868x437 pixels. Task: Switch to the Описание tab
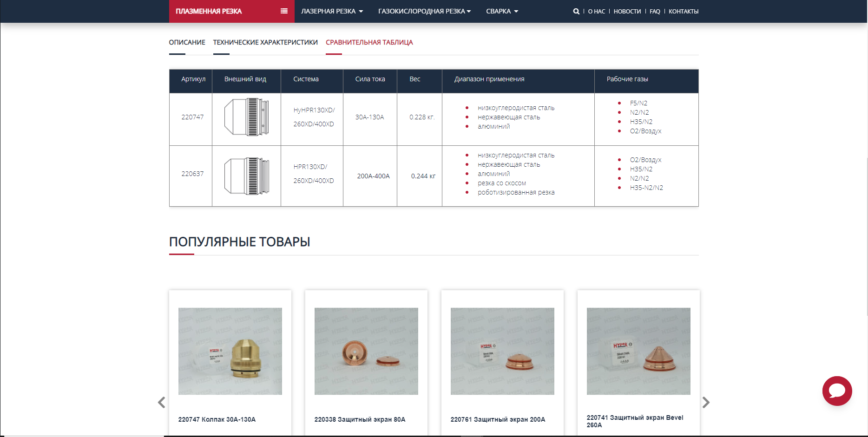click(187, 42)
